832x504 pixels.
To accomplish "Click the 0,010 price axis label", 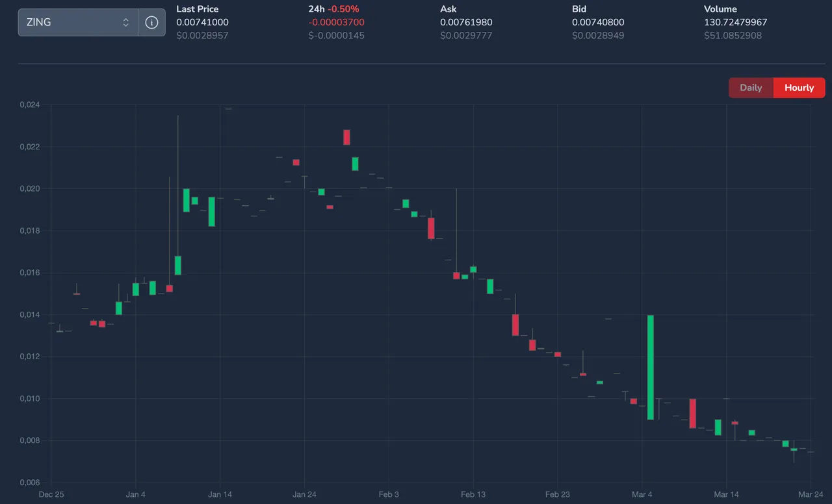I will tap(30, 399).
